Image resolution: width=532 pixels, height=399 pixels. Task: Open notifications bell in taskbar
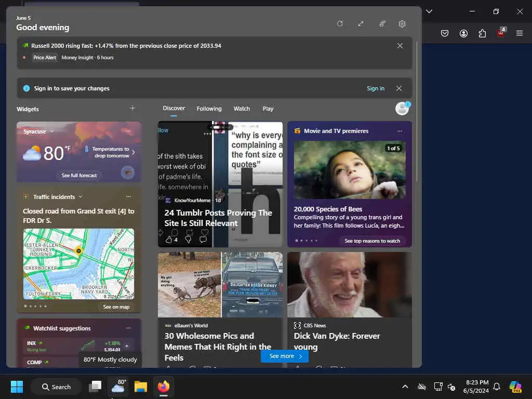497,387
